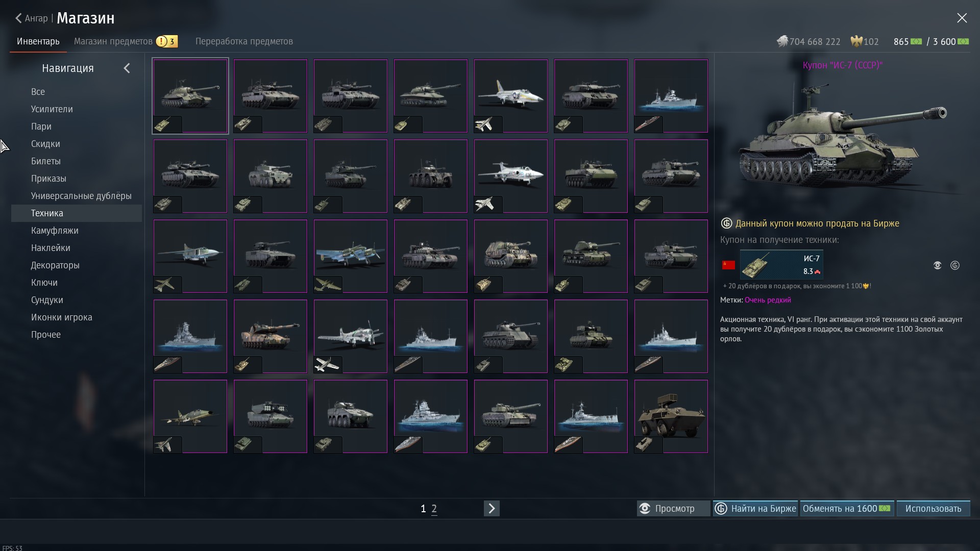This screenshot has height=551, width=980.
Task: Click the Использовать button
Action: 933,509
